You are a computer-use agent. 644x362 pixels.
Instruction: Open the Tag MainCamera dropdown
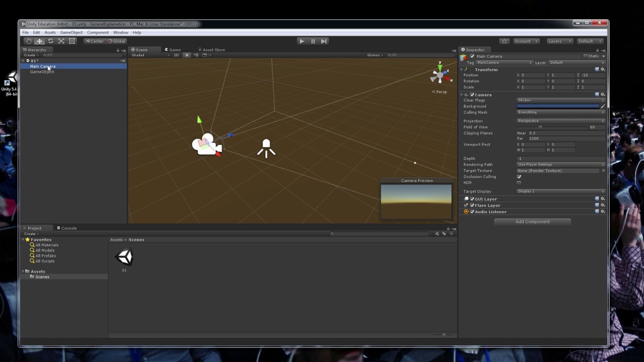(x=504, y=63)
